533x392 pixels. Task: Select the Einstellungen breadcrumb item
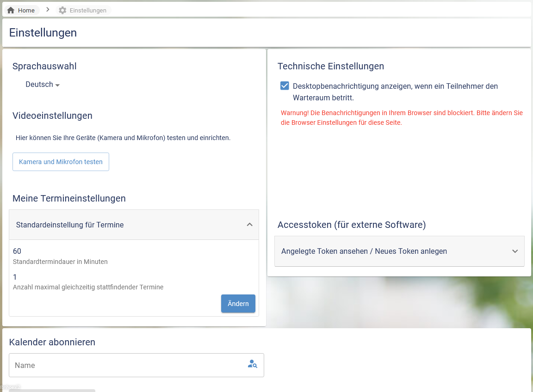88,10
